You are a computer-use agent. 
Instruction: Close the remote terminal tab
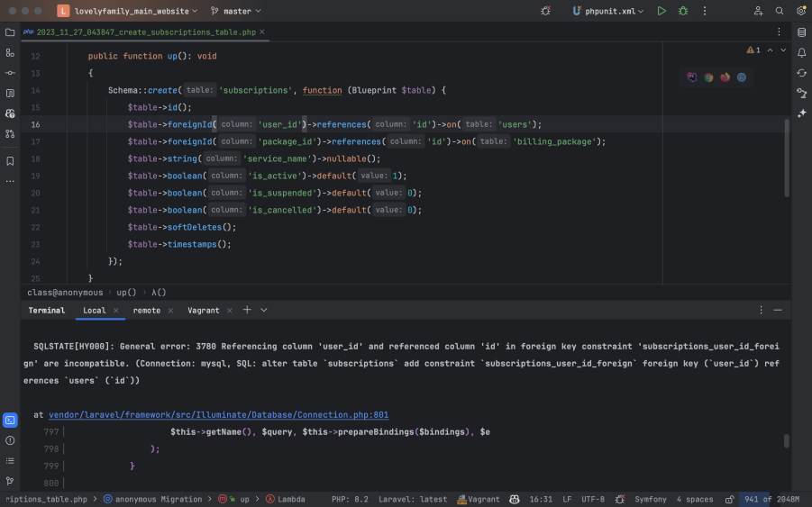(x=170, y=311)
